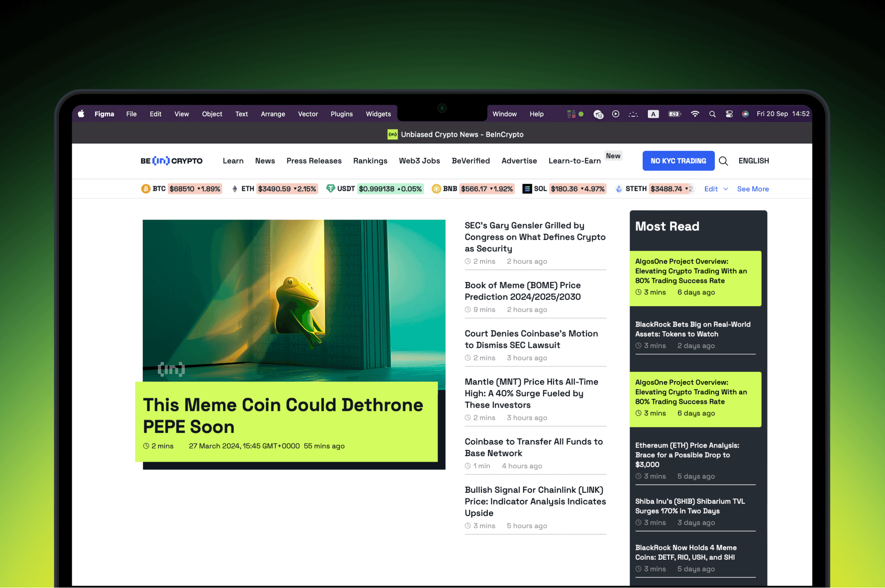
Task: Go to the News section
Action: click(265, 161)
